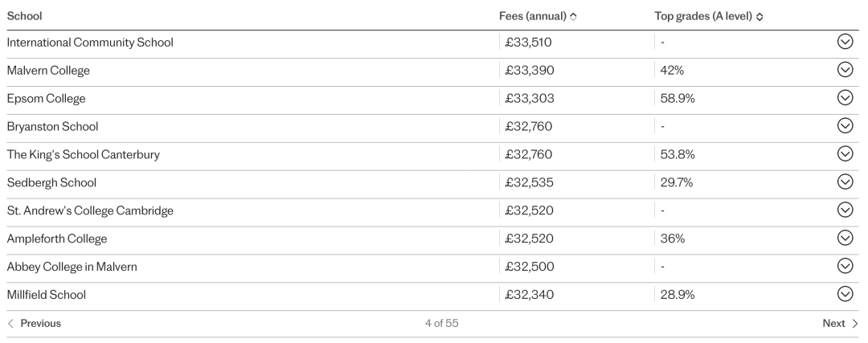Expand the Millfield School row
Image resolution: width=868 pixels, height=343 pixels.
click(845, 294)
